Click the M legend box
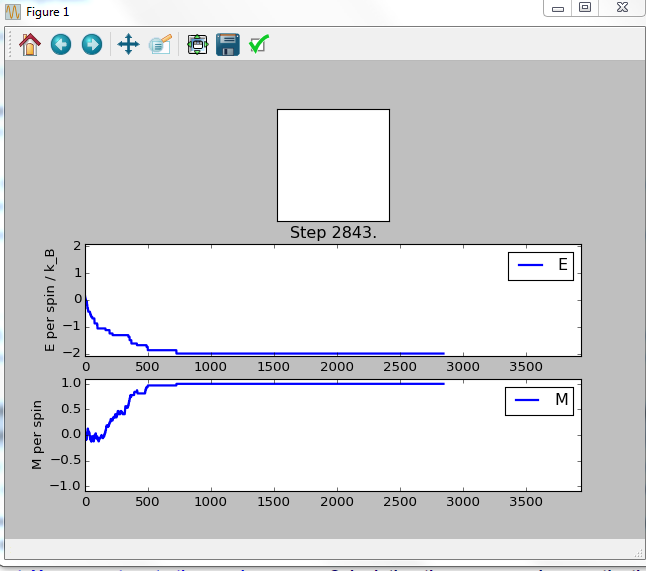The height and width of the screenshot is (571, 646). pos(539,401)
